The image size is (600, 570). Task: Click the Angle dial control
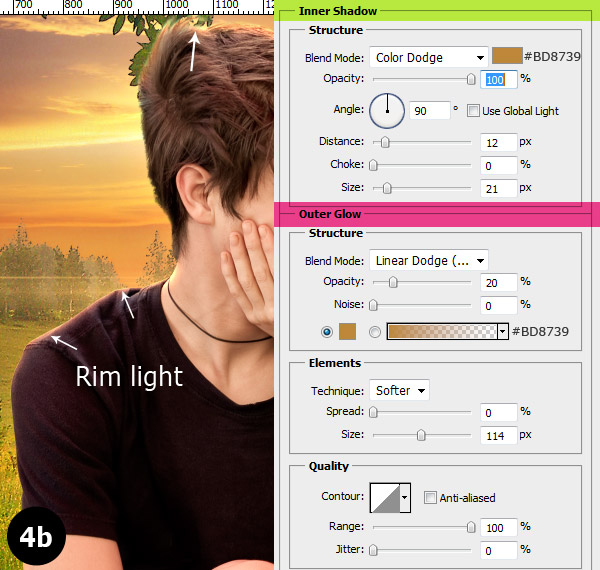tap(387, 111)
